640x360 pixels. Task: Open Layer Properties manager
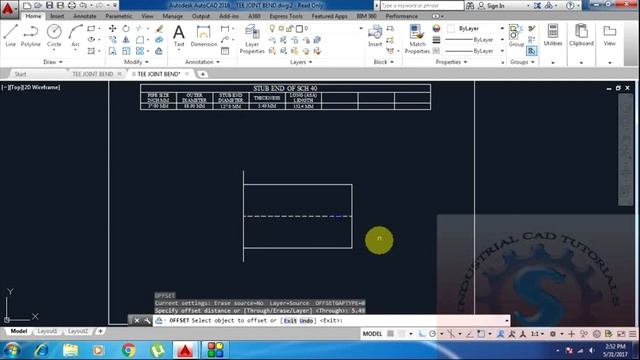pyautogui.click(x=252, y=39)
